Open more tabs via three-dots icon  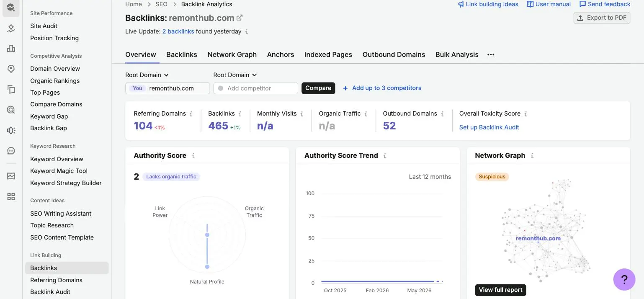point(491,54)
